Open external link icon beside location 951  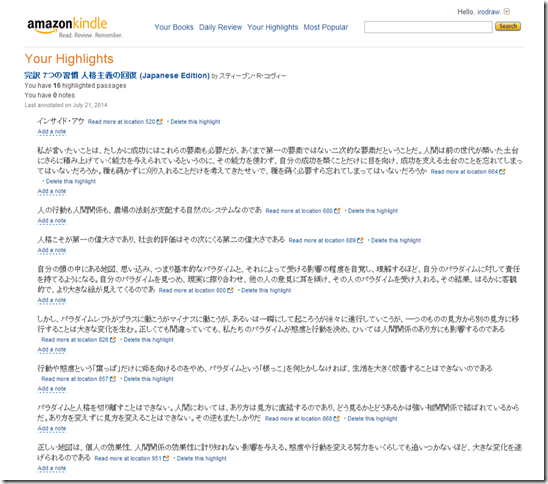[x=166, y=458]
